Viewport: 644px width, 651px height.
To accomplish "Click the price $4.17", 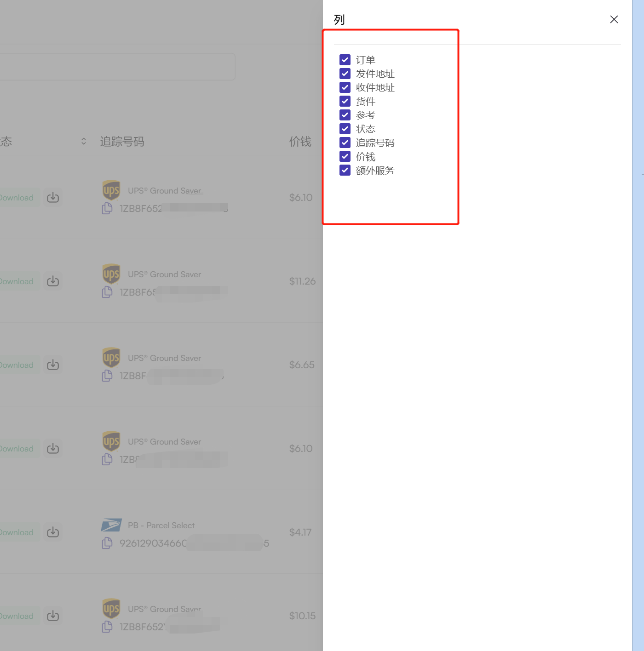I will click(300, 532).
